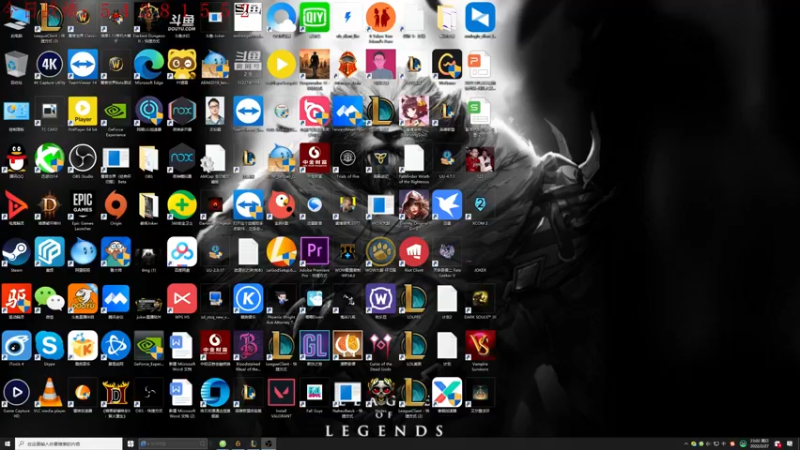The image size is (800, 450).
Task: Open Task View on the taskbar
Action: tap(131, 444)
